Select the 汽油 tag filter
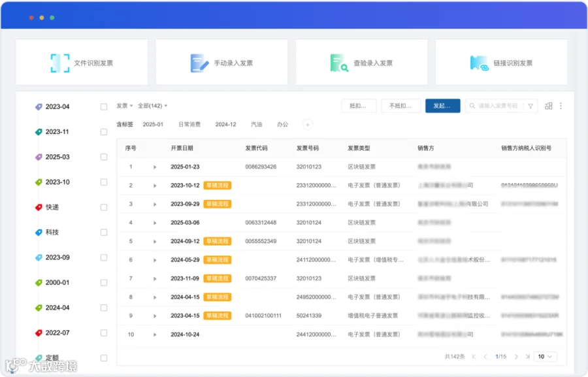 [x=257, y=125]
